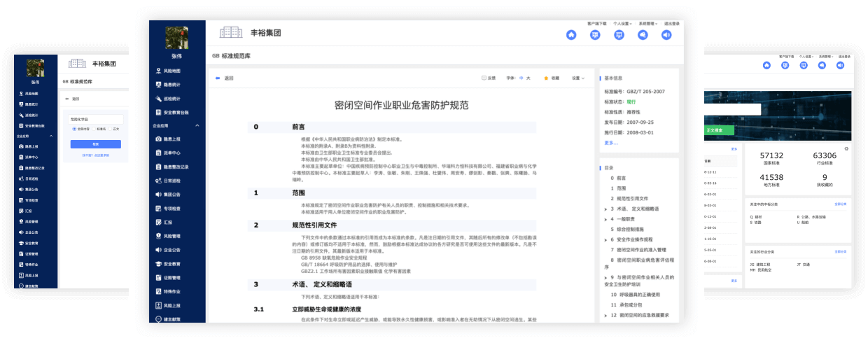Image resolution: width=868 pixels, height=343 pixels.
Task: Click the 63306 行业标准 count in right window
Action: [x=825, y=159]
